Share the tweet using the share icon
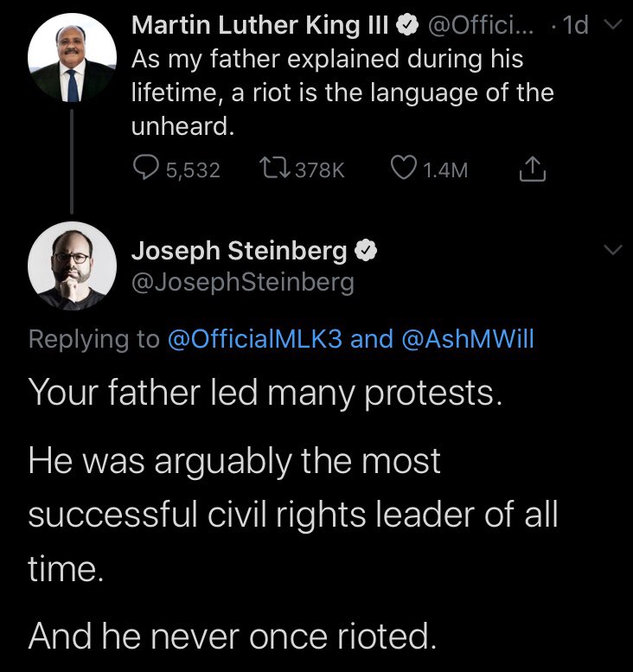 pos(533,169)
